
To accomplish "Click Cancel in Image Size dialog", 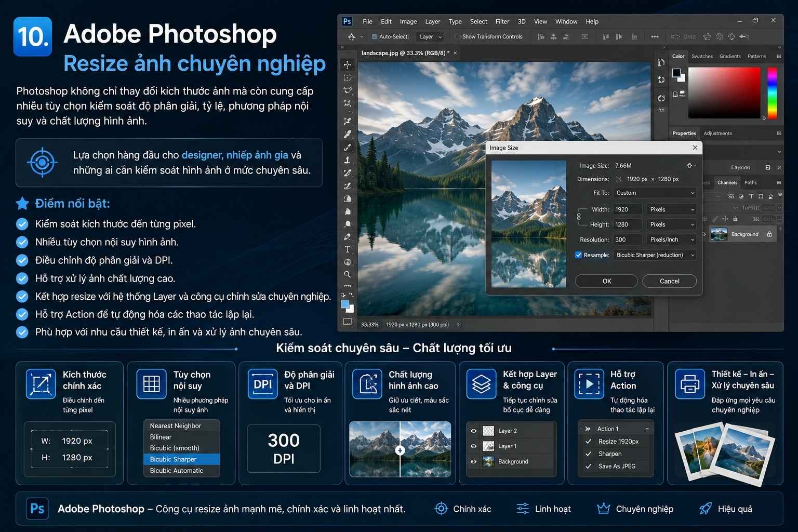I will coord(669,281).
